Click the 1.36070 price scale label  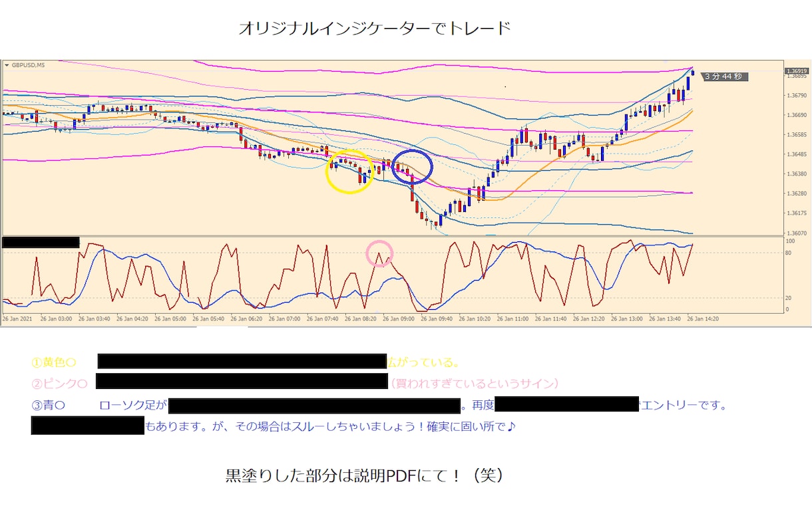pyautogui.click(x=796, y=233)
